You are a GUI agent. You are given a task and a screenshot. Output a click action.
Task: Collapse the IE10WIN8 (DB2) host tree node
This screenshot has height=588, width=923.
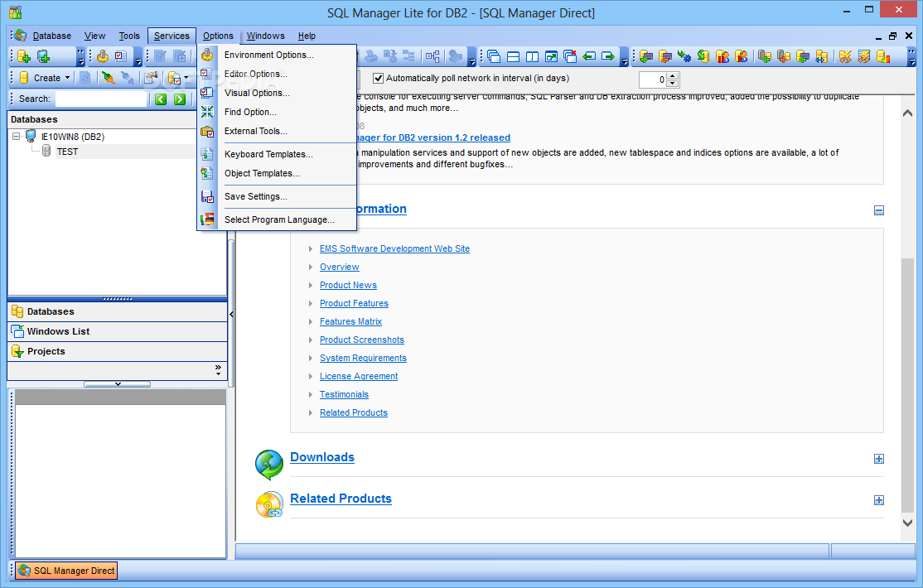[x=16, y=137]
